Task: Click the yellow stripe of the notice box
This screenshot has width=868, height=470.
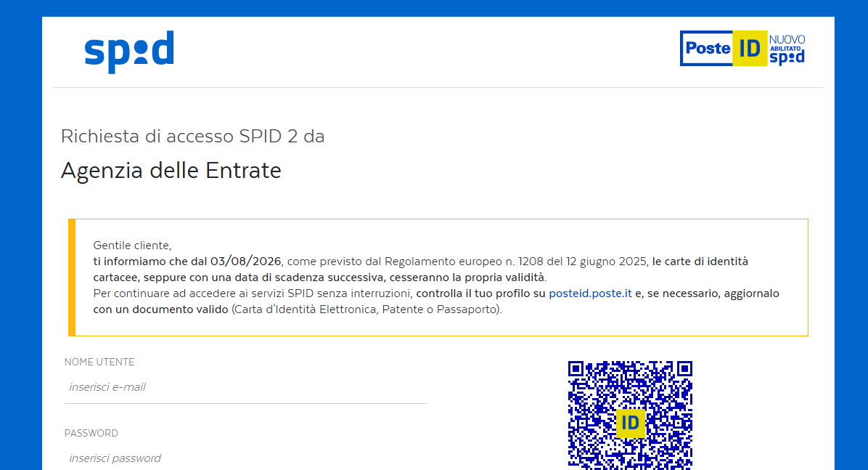Action: (x=72, y=277)
